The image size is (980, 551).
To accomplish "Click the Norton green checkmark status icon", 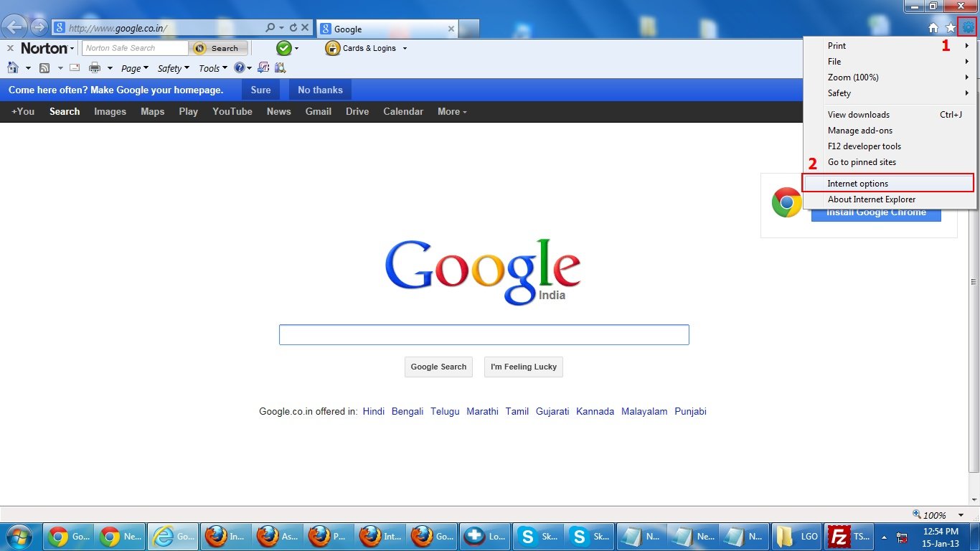I will click(x=284, y=48).
